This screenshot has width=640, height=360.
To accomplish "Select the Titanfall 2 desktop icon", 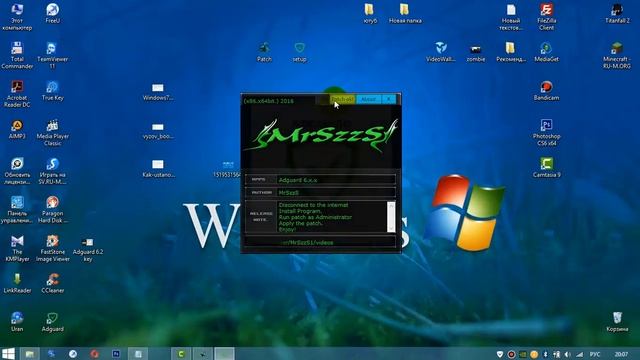I will (617, 13).
